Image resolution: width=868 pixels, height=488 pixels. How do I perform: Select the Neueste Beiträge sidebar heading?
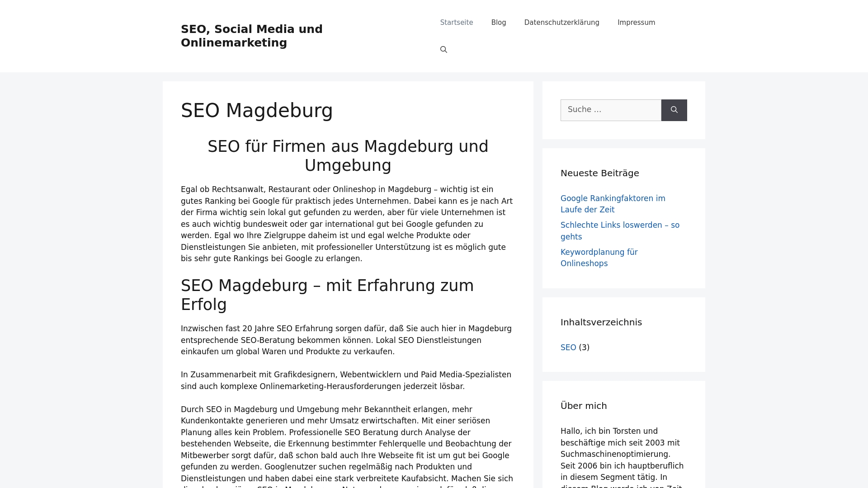(x=599, y=173)
